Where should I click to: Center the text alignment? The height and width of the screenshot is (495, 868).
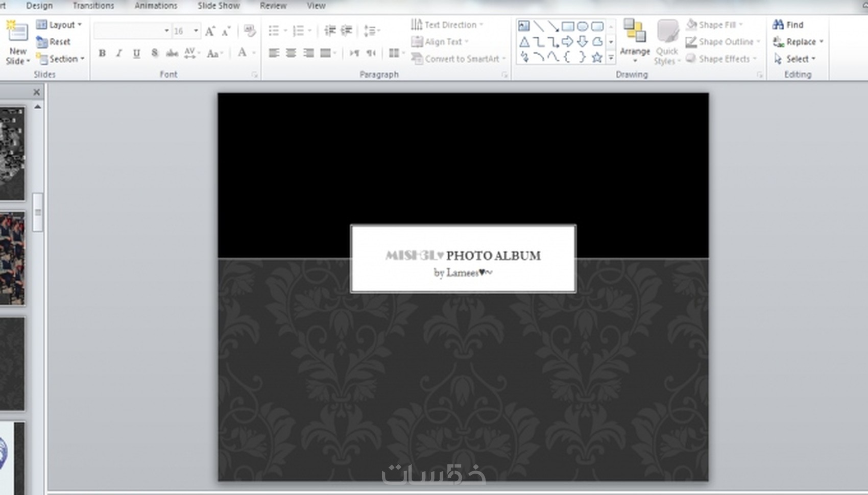coord(291,53)
